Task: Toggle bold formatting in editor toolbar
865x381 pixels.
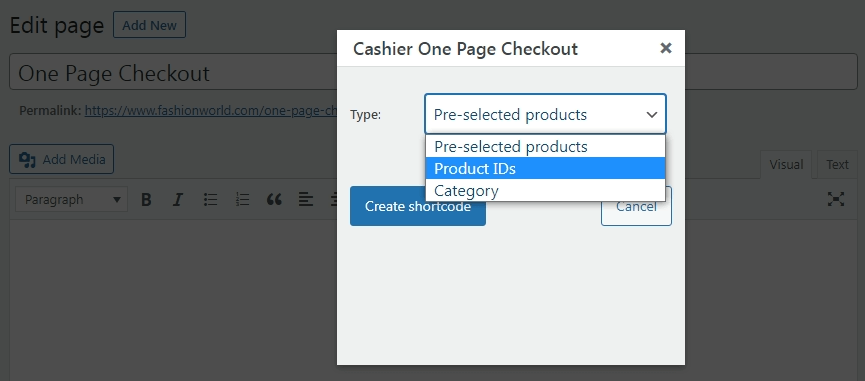Action: [x=146, y=200]
